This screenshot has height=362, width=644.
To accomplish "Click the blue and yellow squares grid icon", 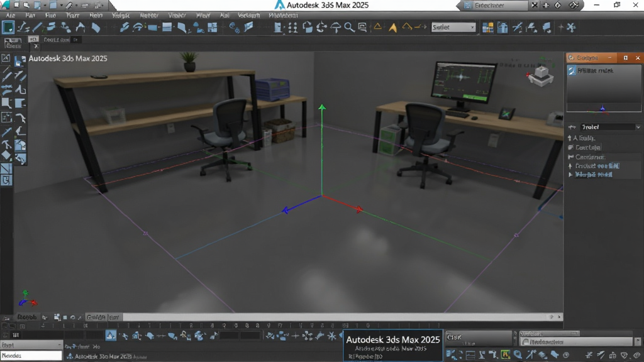I will (x=487, y=28).
